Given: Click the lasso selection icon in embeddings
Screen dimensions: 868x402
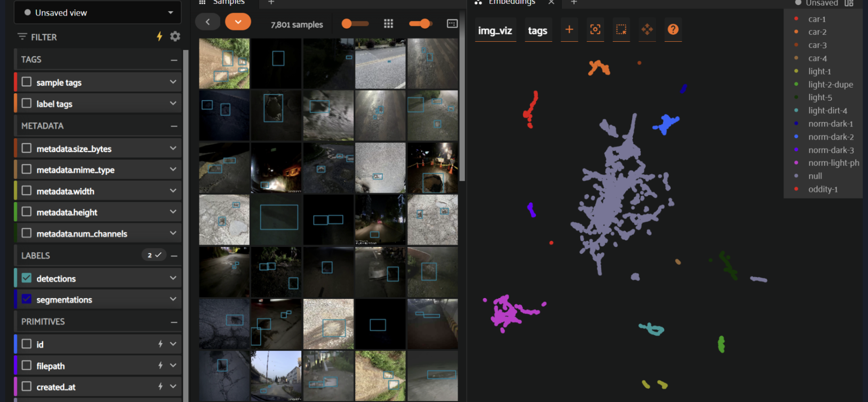Looking at the screenshot, I should [x=621, y=30].
